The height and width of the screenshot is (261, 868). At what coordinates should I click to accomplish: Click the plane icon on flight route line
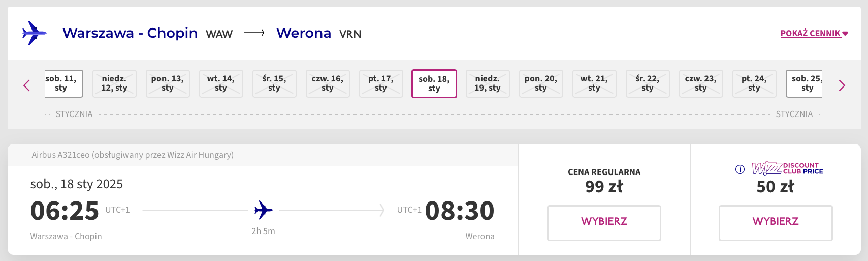(x=263, y=210)
